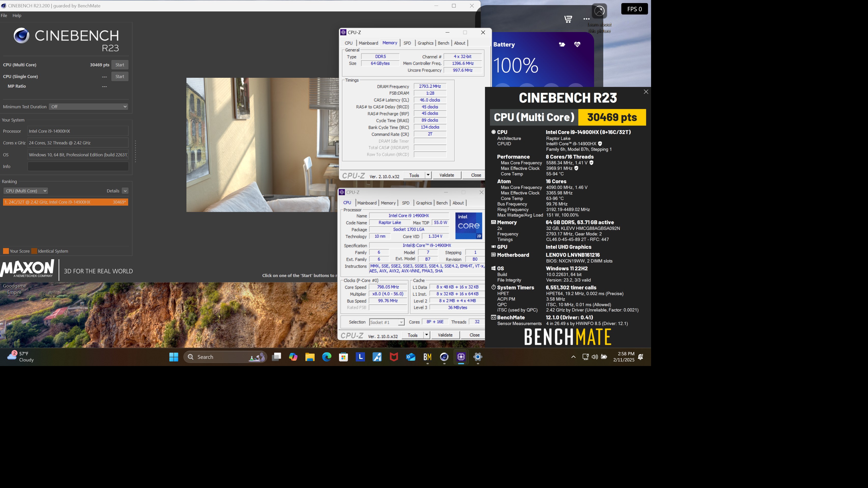Open the battery icon in system tray
868x488 pixels.
[604, 357]
